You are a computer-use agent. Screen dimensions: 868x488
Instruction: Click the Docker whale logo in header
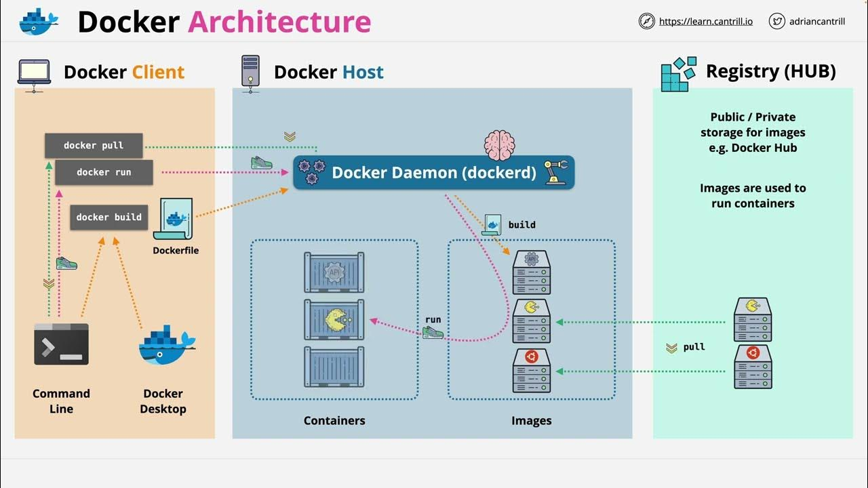click(x=39, y=21)
